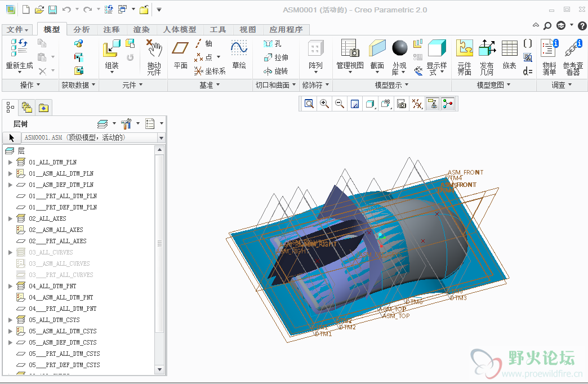
Task: Toggle datum display filters in graphics toolbar
Action: [x=417, y=104]
